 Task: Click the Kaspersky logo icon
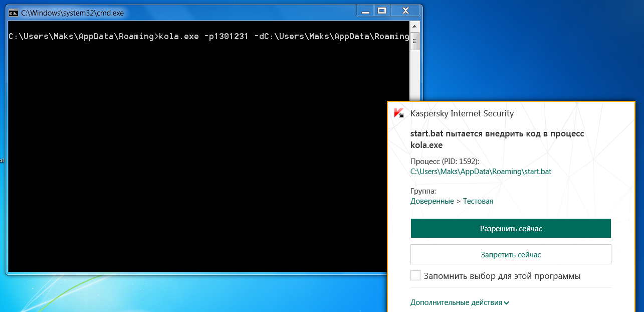pyautogui.click(x=399, y=113)
